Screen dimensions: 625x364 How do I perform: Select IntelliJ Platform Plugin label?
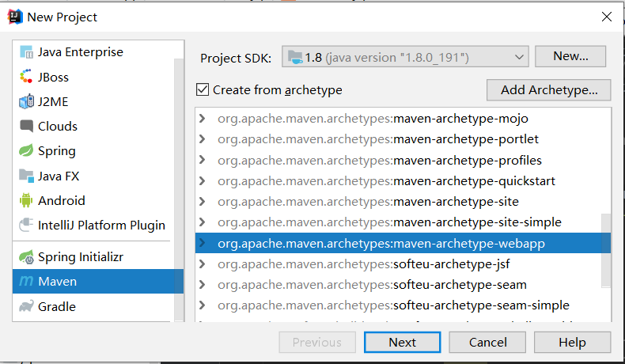pyautogui.click(x=101, y=226)
